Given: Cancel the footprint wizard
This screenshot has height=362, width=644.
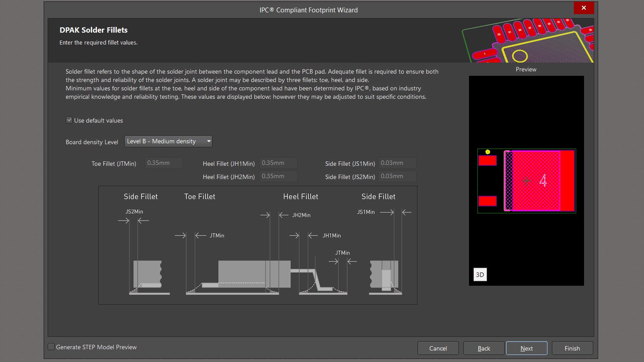Looking at the screenshot, I should click(438, 348).
